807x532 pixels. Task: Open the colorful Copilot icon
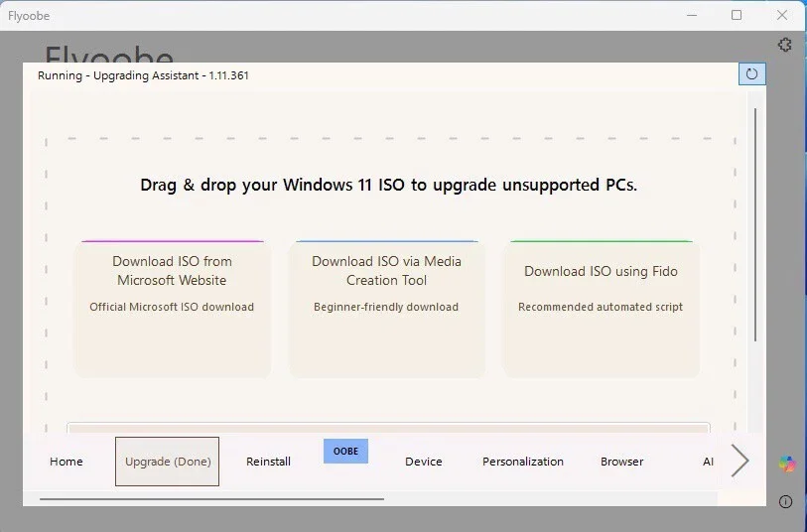click(786, 464)
